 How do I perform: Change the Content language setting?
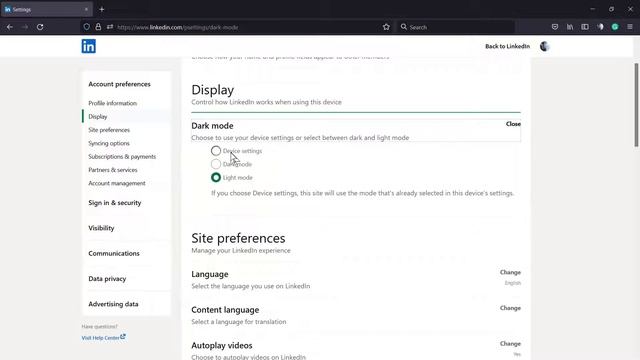[510, 308]
